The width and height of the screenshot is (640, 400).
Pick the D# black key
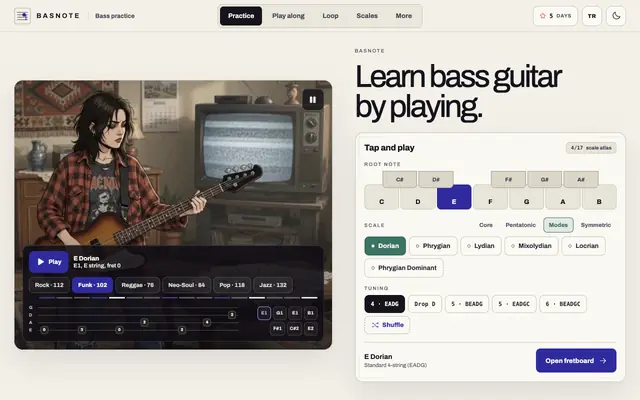(x=436, y=179)
